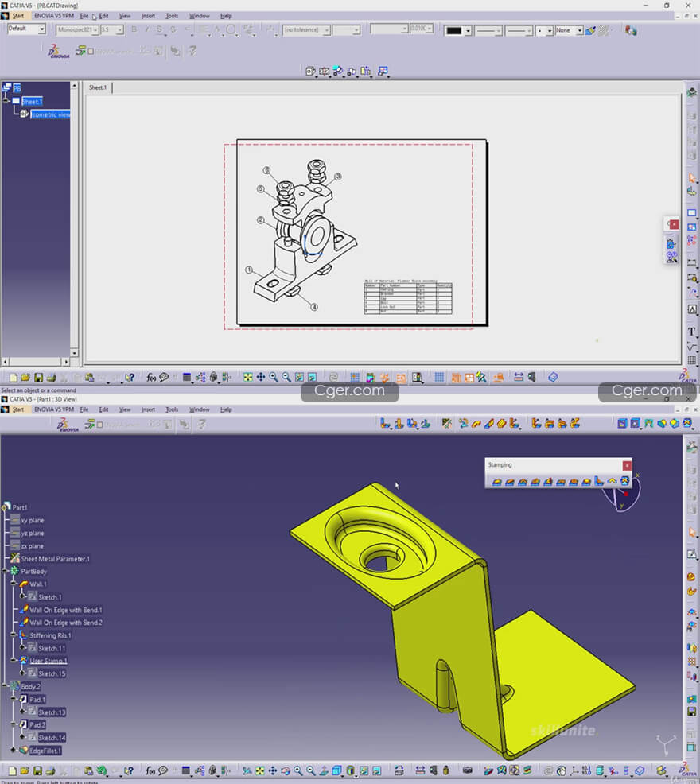700x784 pixels.
Task: Click Save icon in Part1 bottom toolbar
Action: [x=37, y=771]
